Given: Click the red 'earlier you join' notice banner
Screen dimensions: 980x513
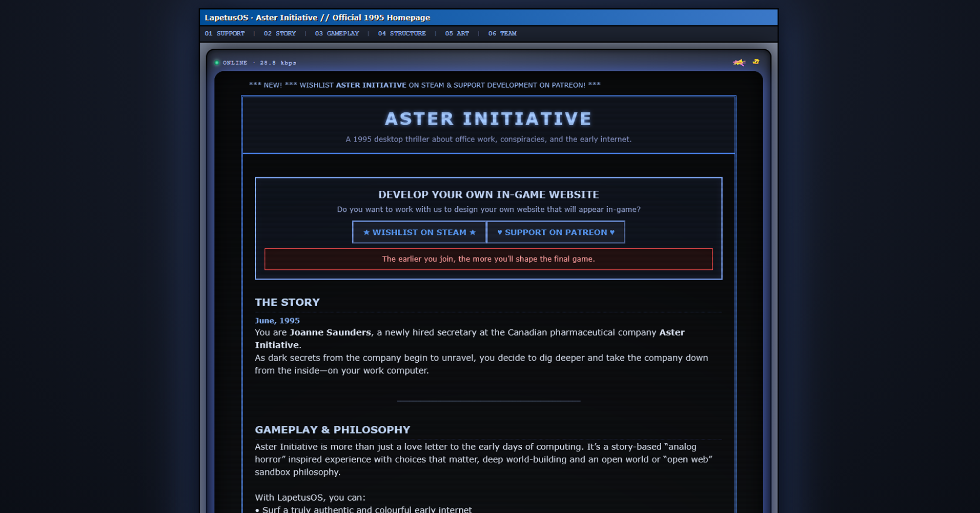Looking at the screenshot, I should (488, 259).
